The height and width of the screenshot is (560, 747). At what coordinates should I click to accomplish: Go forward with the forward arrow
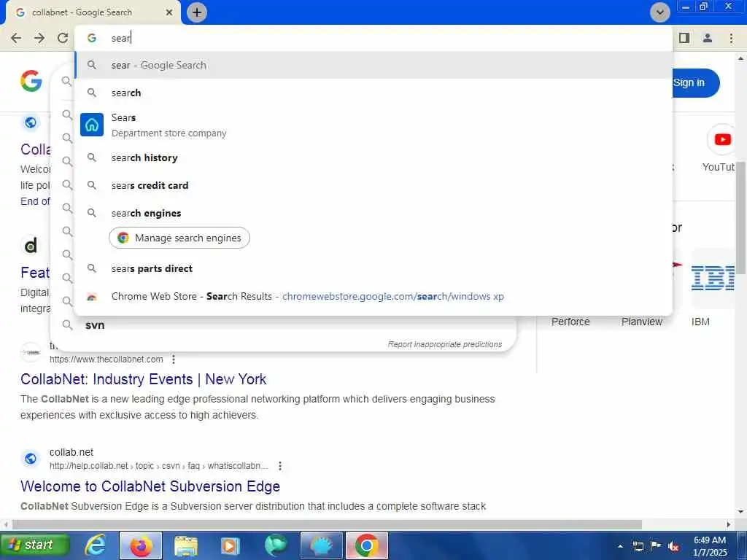click(x=39, y=38)
